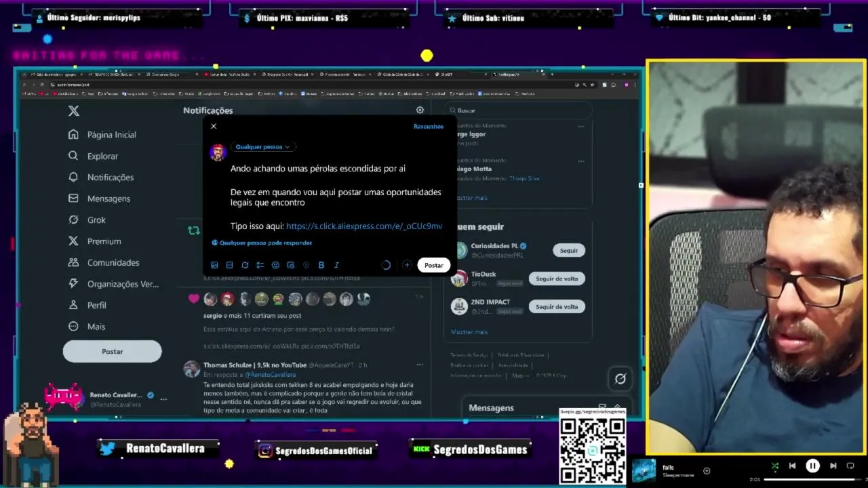
Task: Open the emoji picker in composer
Action: coord(275,265)
